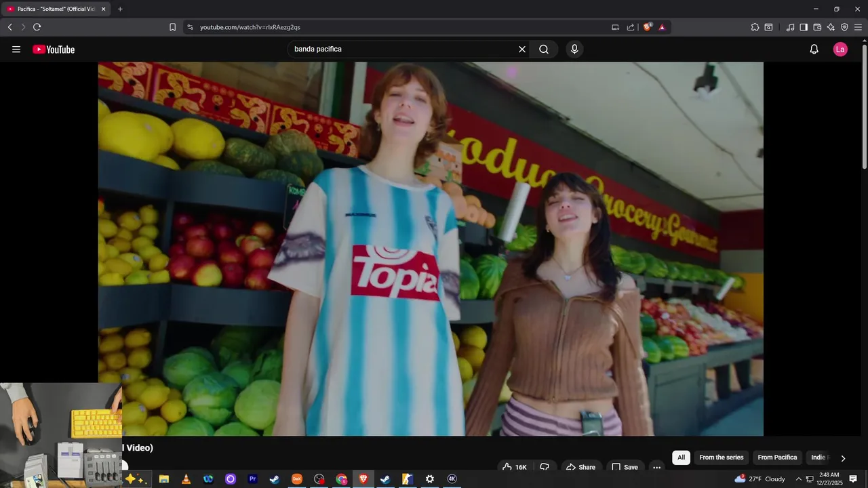Toggle the browser sidebar panel
868x488 pixels.
[804, 27]
